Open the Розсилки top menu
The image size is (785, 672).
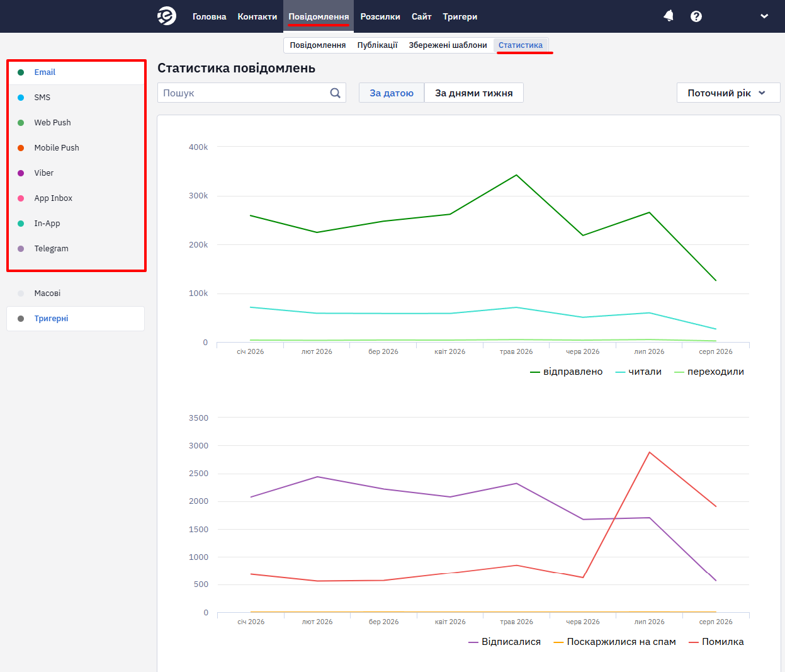[380, 16]
